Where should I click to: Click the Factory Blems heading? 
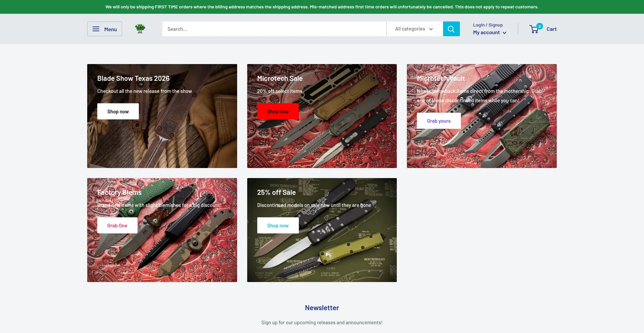(119, 192)
